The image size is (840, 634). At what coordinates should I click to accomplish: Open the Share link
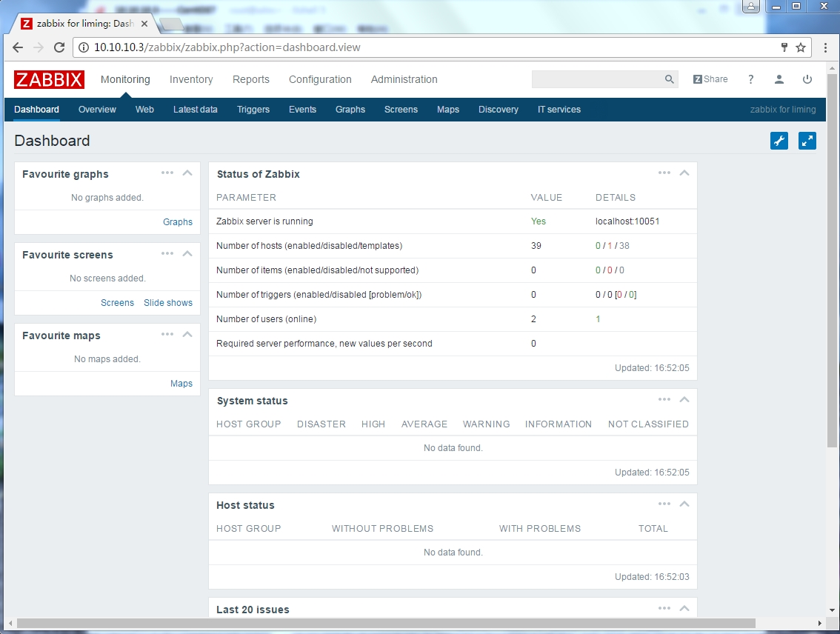coord(710,79)
